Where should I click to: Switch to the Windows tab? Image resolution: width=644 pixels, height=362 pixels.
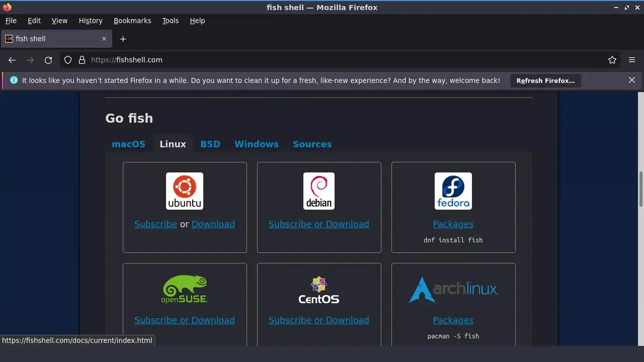[x=257, y=144]
